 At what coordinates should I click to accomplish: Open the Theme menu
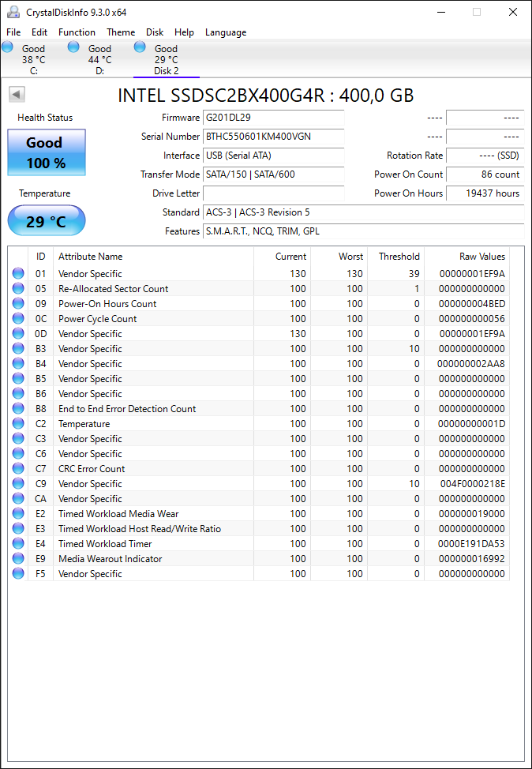click(121, 32)
